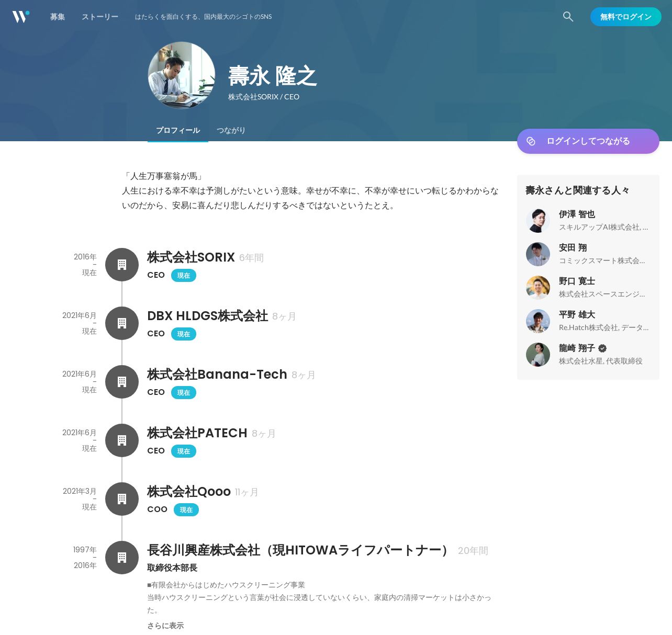Click the 株式会社SORIX / CEO header subtitle
Image resolution: width=672 pixels, height=635 pixels.
[x=264, y=97]
